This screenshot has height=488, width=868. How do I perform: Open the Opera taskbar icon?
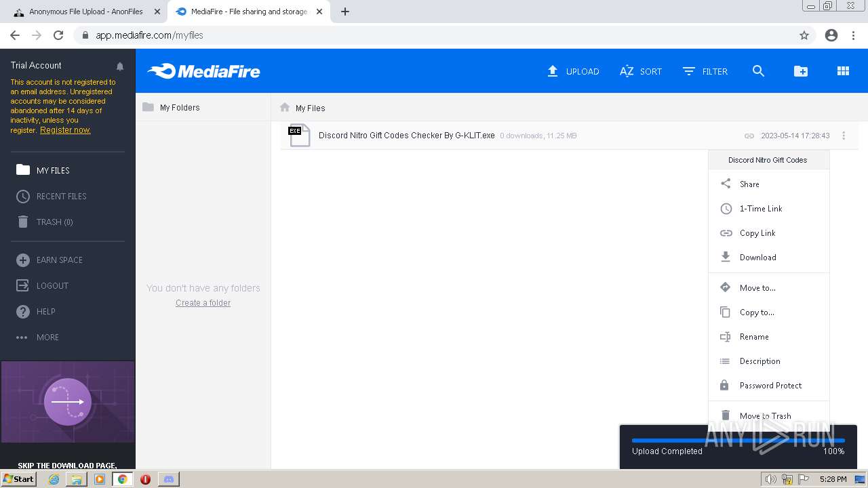[145, 479]
